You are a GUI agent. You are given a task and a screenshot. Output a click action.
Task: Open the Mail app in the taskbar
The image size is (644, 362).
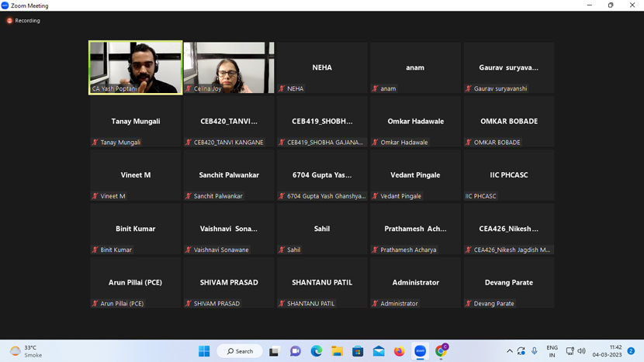[379, 351]
